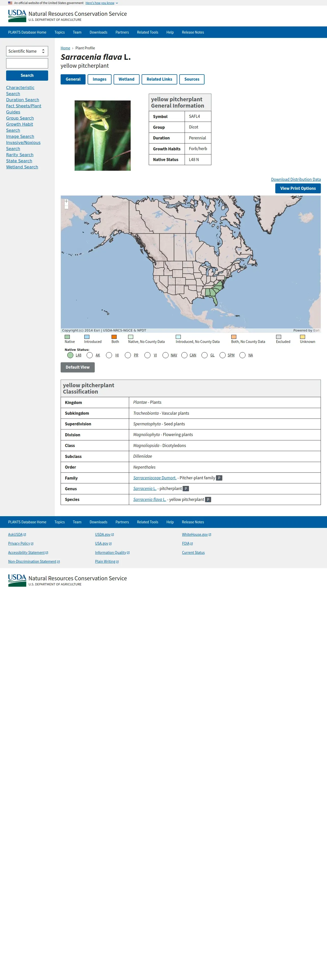Click the search text input field
Image resolution: width=327 pixels, height=980 pixels.
(x=27, y=63)
